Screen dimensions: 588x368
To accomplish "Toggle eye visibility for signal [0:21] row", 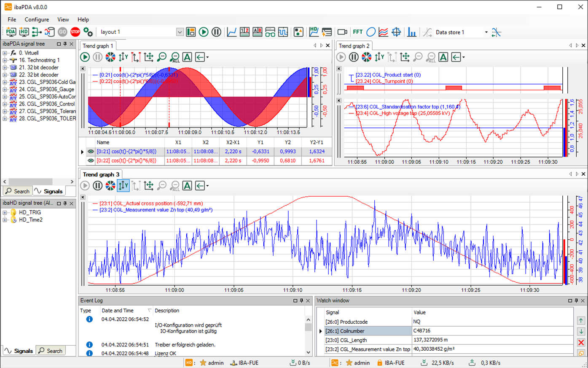I will pyautogui.click(x=91, y=152).
